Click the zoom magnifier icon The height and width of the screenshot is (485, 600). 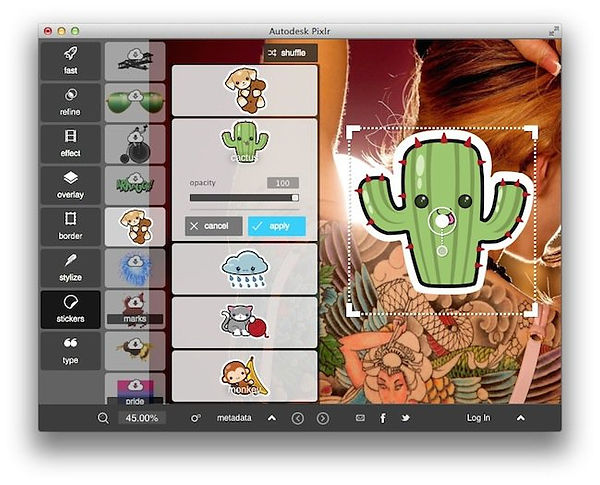[103, 418]
